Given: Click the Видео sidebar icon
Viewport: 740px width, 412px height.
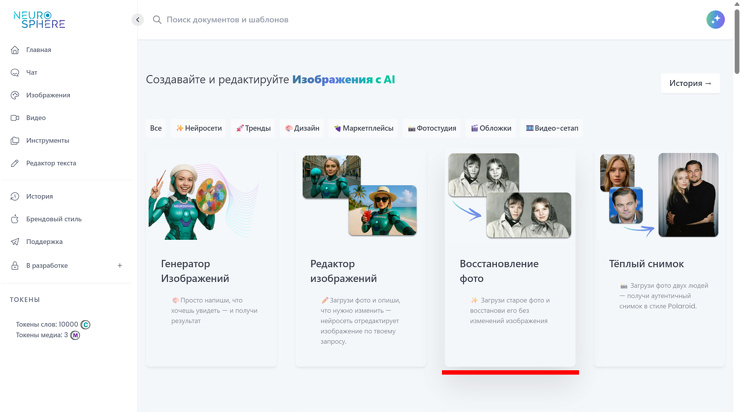Looking at the screenshot, I should [x=15, y=118].
